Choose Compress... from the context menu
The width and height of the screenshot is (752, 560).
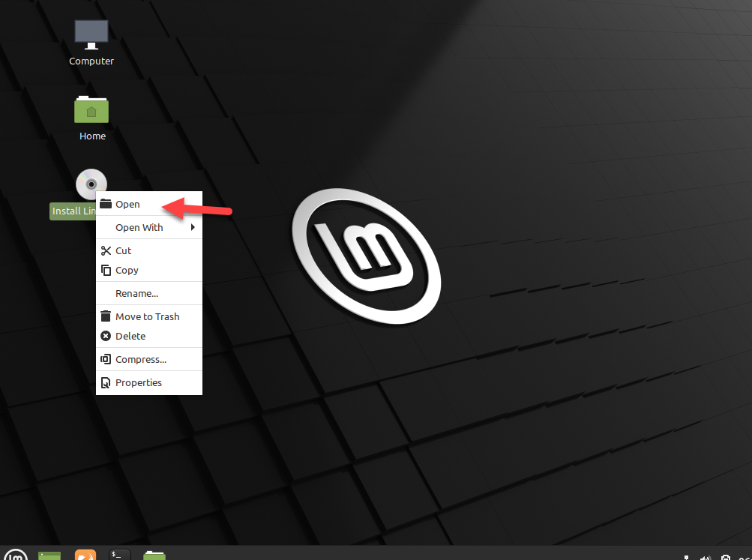click(141, 360)
